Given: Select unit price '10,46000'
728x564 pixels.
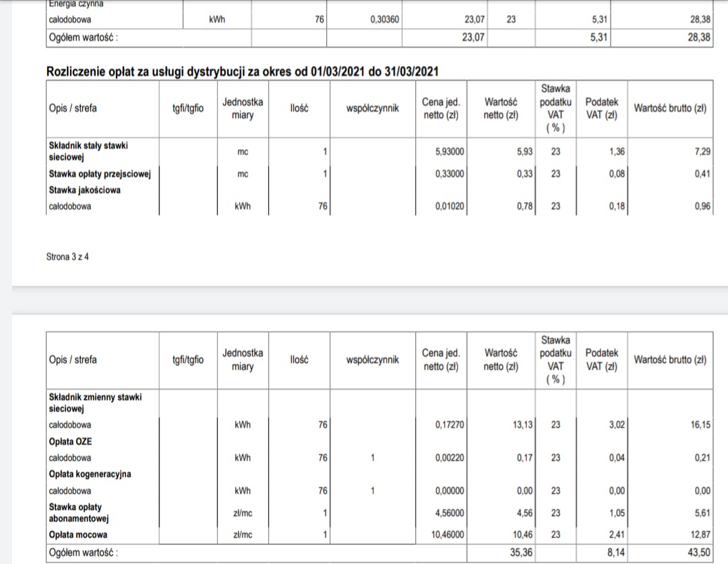Looking at the screenshot, I should coord(448,535).
